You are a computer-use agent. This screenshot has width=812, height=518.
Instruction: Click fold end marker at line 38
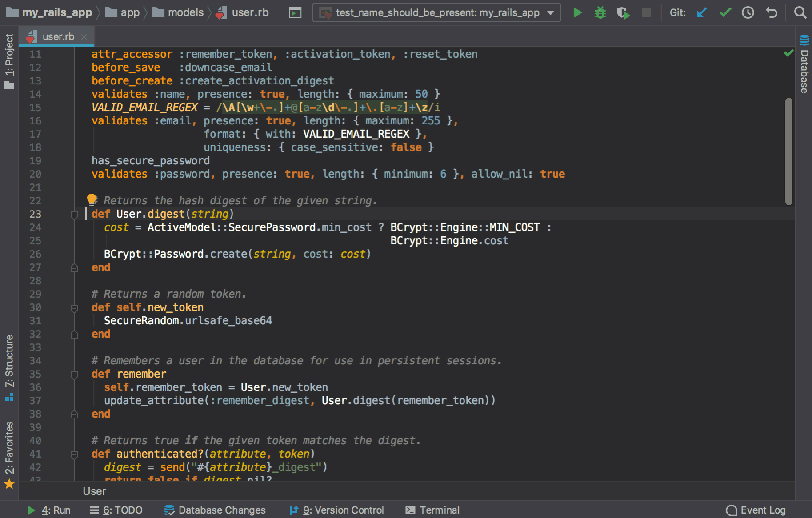tap(74, 414)
